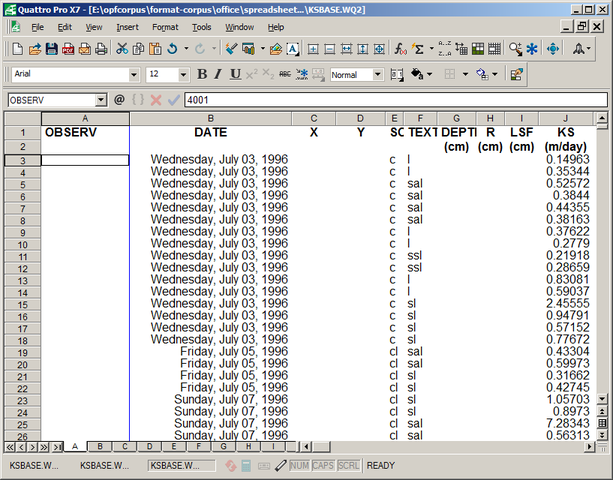The height and width of the screenshot is (480, 613).
Task: Click the formula input field showing 4001
Action: click(x=396, y=100)
